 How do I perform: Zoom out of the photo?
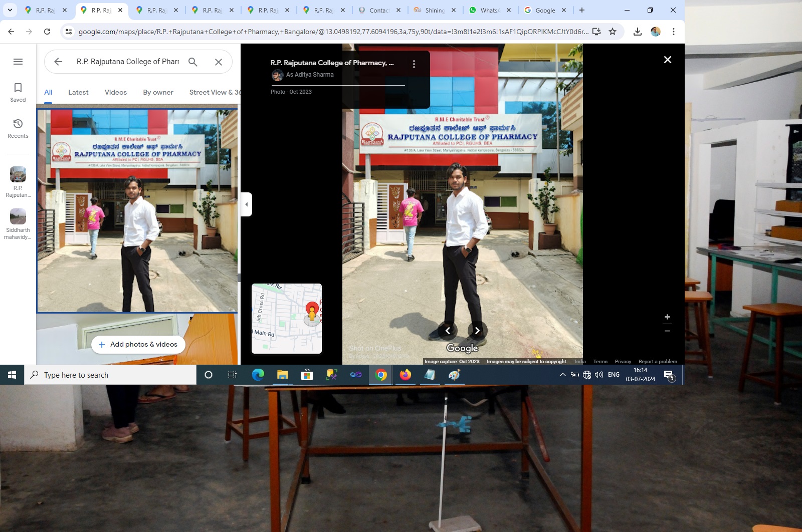point(667,331)
